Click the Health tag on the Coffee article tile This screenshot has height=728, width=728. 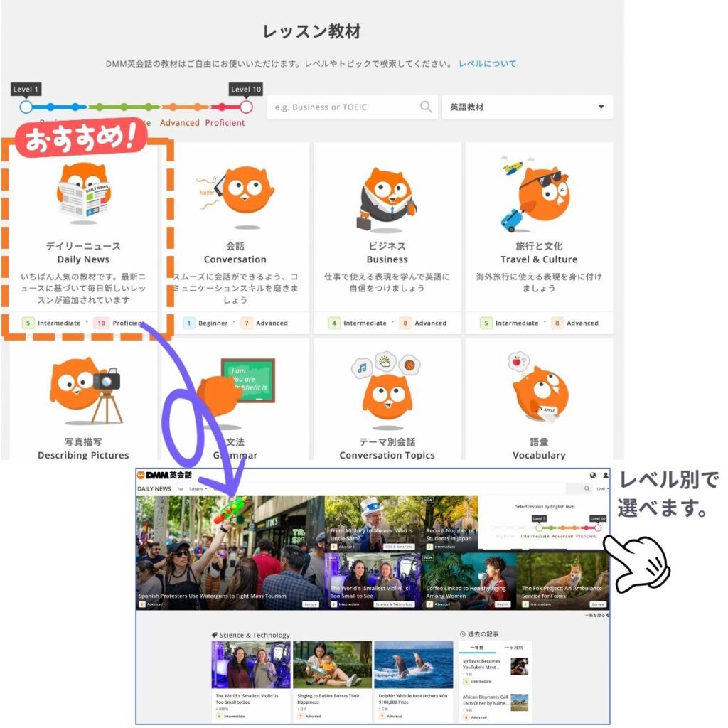(x=503, y=604)
